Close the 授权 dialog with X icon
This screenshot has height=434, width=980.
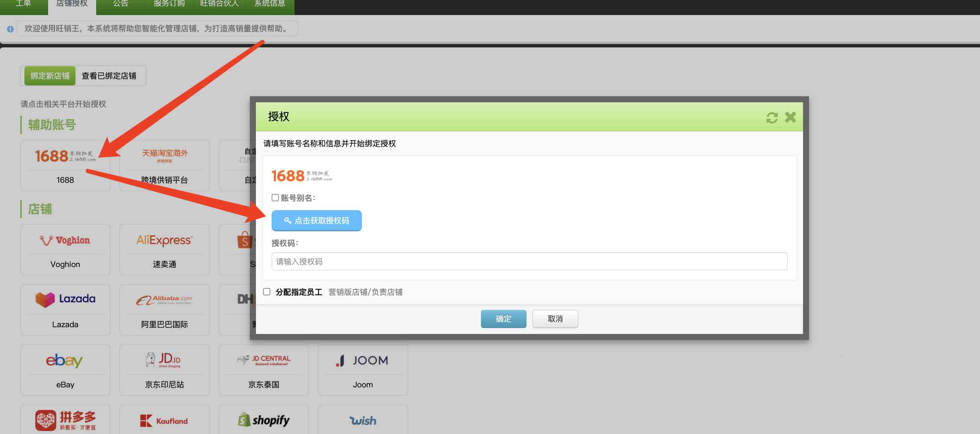790,117
